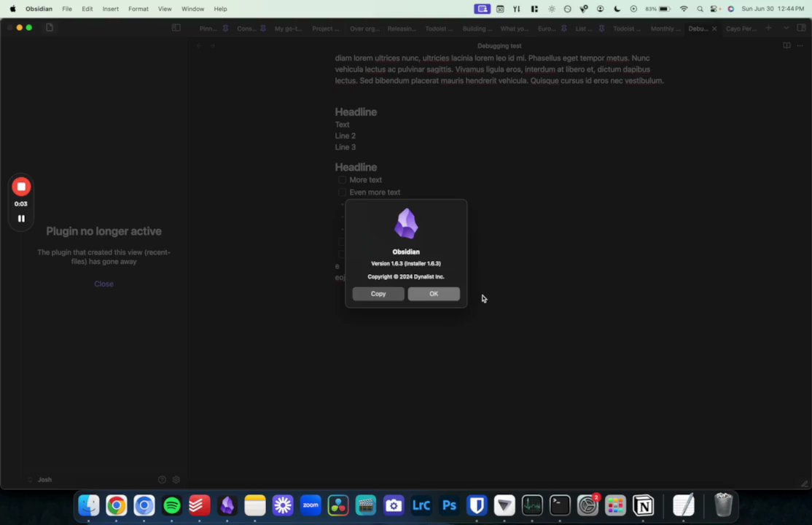Open Terminal from the Dock

(x=560, y=505)
